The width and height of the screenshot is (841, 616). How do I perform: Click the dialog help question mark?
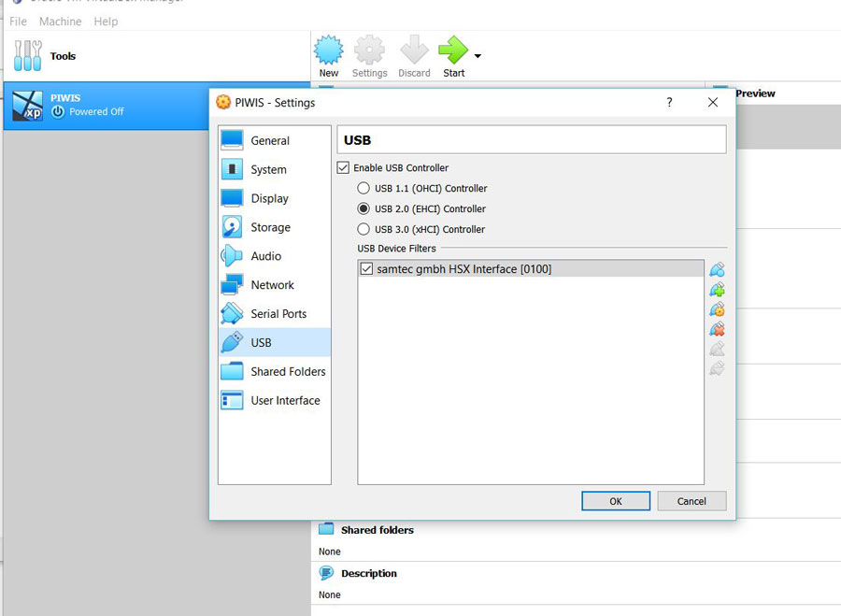click(x=669, y=103)
